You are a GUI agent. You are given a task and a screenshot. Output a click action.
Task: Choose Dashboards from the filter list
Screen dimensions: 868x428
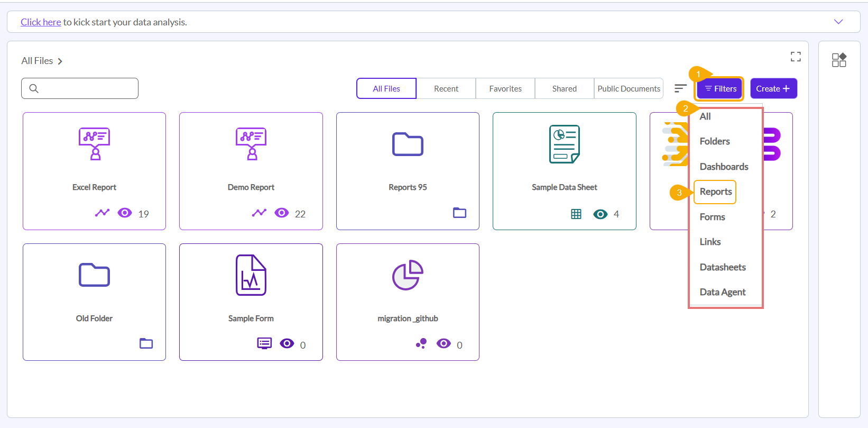724,167
